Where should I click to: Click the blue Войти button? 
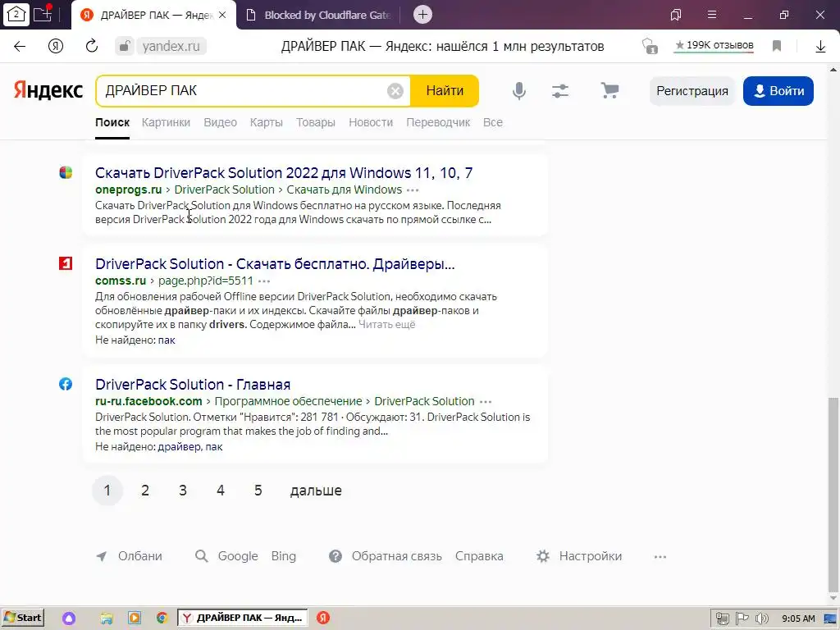[778, 91]
